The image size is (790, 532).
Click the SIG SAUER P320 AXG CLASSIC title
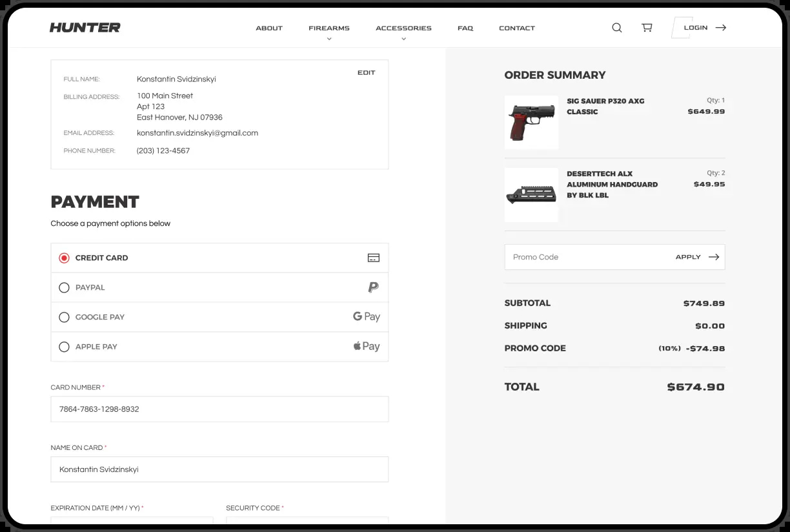click(x=605, y=106)
